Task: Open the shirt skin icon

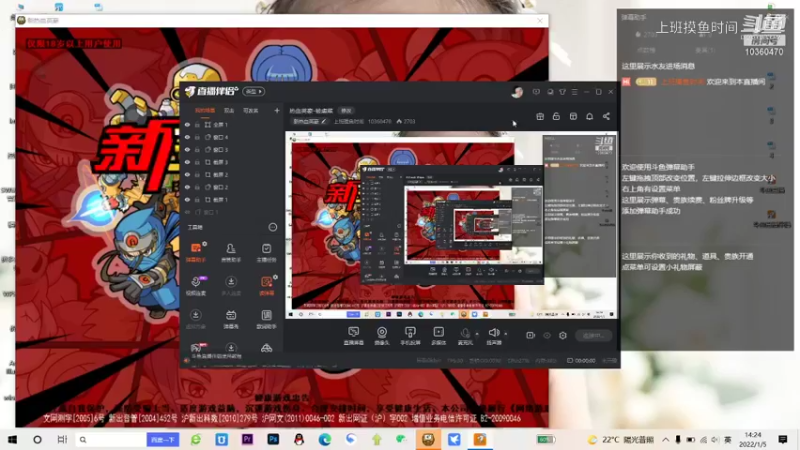Action: point(562,92)
